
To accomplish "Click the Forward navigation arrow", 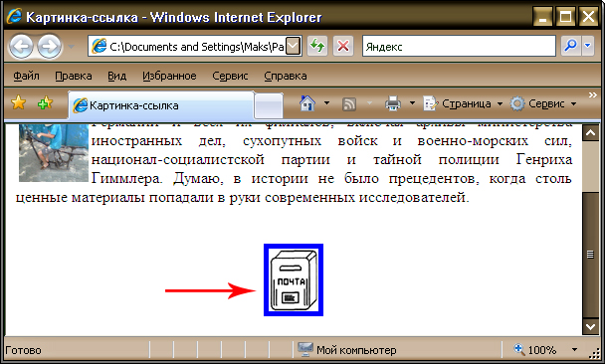I will (49, 47).
